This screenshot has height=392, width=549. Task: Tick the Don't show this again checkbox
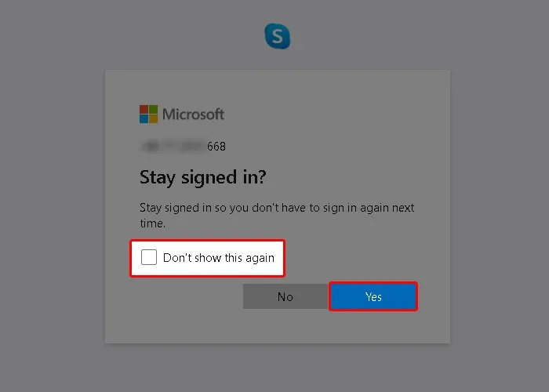149,257
